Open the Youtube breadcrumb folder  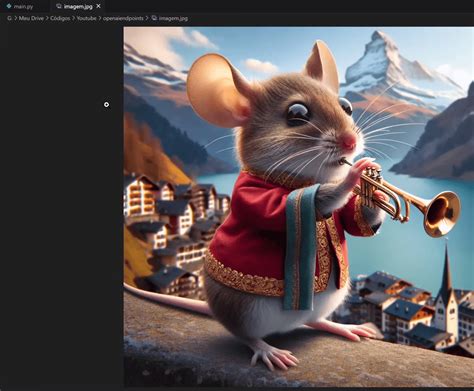[x=87, y=18]
